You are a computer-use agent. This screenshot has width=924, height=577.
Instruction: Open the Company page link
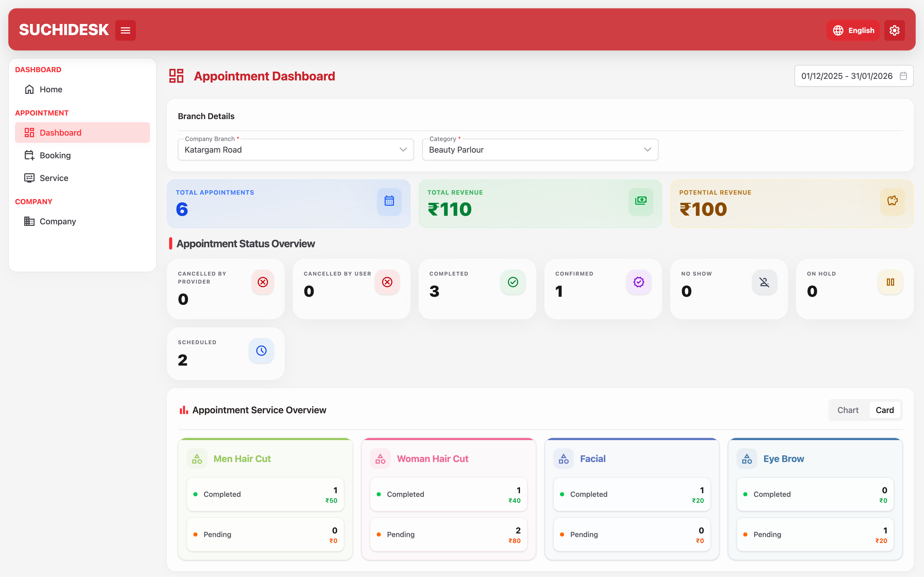coord(57,221)
